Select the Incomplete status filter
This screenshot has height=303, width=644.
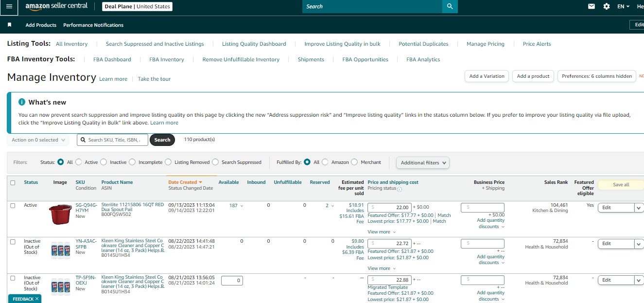click(132, 162)
